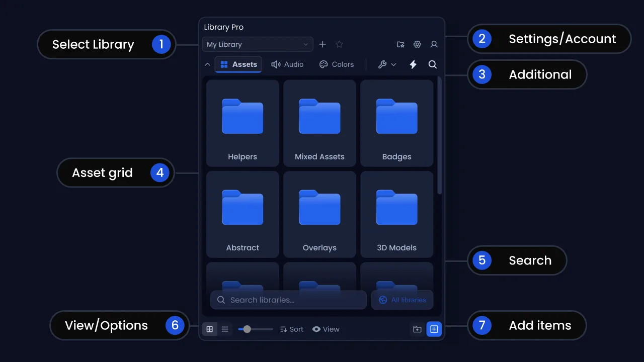Click the search magnifier icon in tab bar
This screenshot has width=644, height=362.
click(x=432, y=64)
